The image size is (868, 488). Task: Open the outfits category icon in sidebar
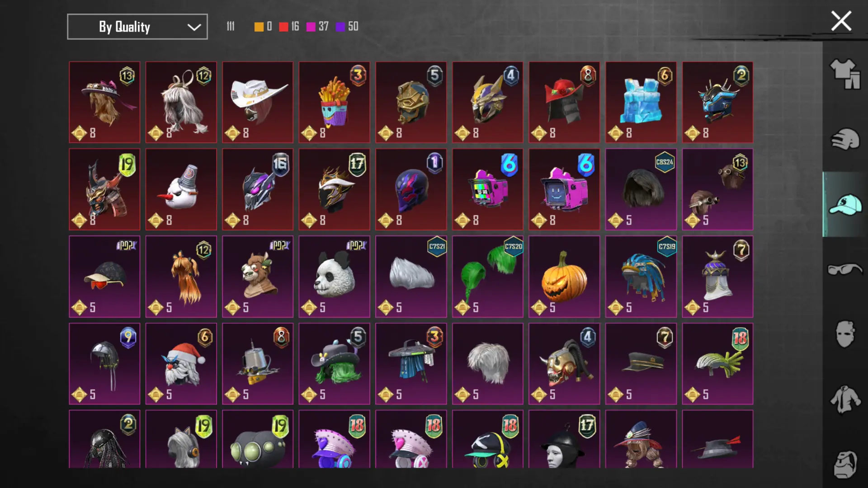tap(844, 75)
